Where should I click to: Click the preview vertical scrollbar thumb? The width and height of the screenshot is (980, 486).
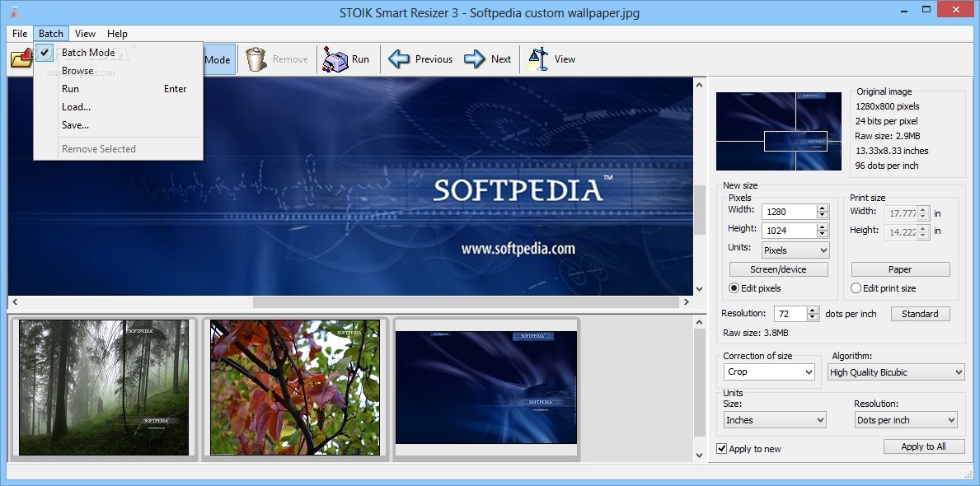(700, 209)
